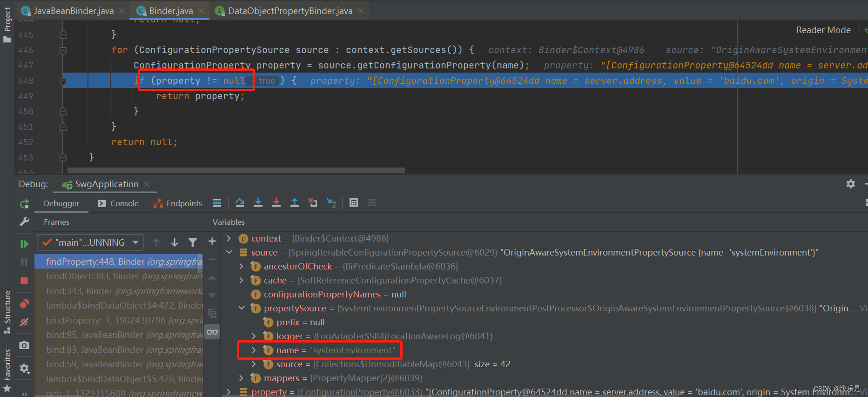The image size is (868, 397).
Task: Toggle mute breakpoints
Action: point(25,322)
